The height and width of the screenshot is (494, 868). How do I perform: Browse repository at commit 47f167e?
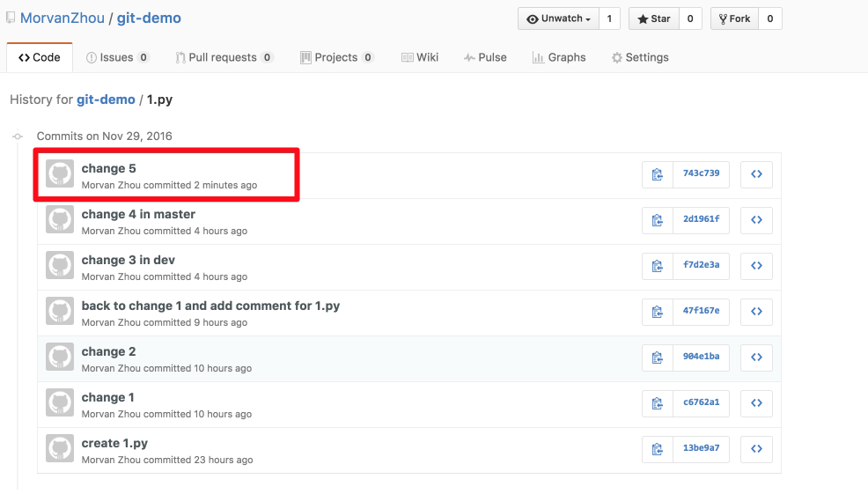click(756, 312)
